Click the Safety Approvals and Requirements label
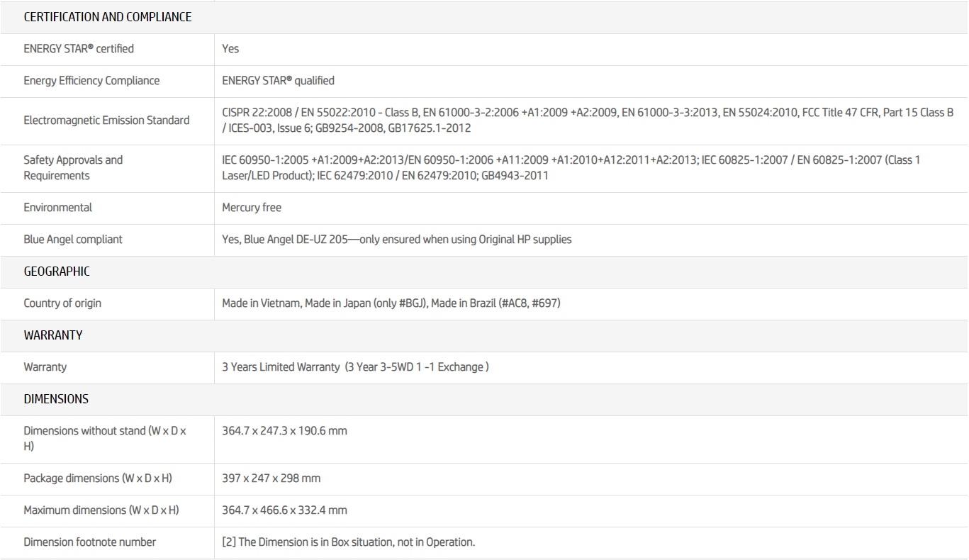Image resolution: width=969 pixels, height=560 pixels. 73,168
